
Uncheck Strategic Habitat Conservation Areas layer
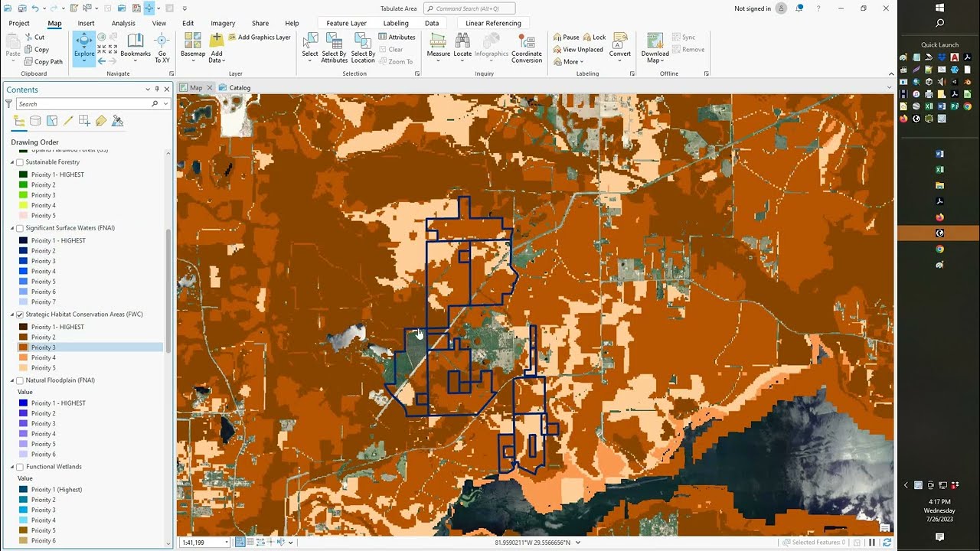pyautogui.click(x=20, y=315)
